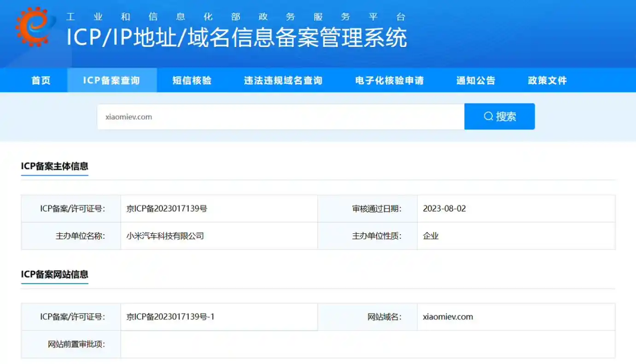
Task: Click the license number 京ICP备2023017139号
Action: pyautogui.click(x=167, y=208)
